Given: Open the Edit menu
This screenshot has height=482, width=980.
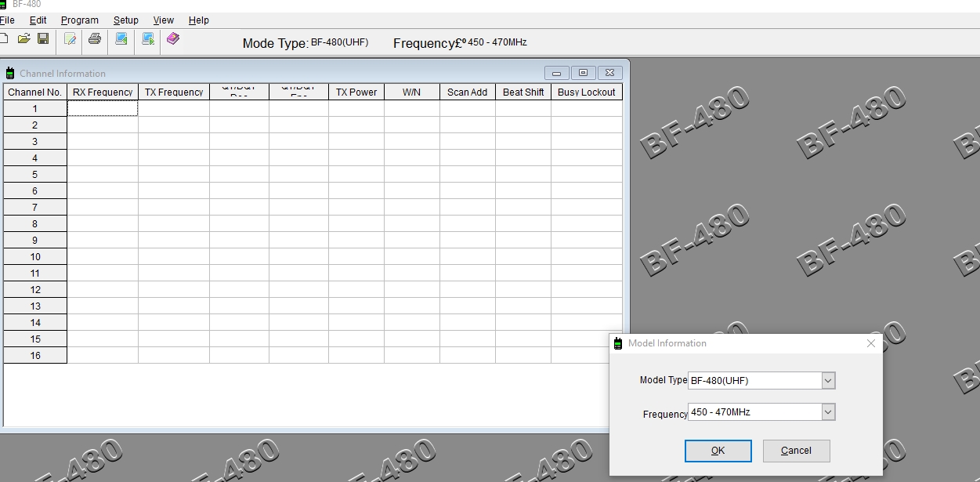Looking at the screenshot, I should click(38, 20).
